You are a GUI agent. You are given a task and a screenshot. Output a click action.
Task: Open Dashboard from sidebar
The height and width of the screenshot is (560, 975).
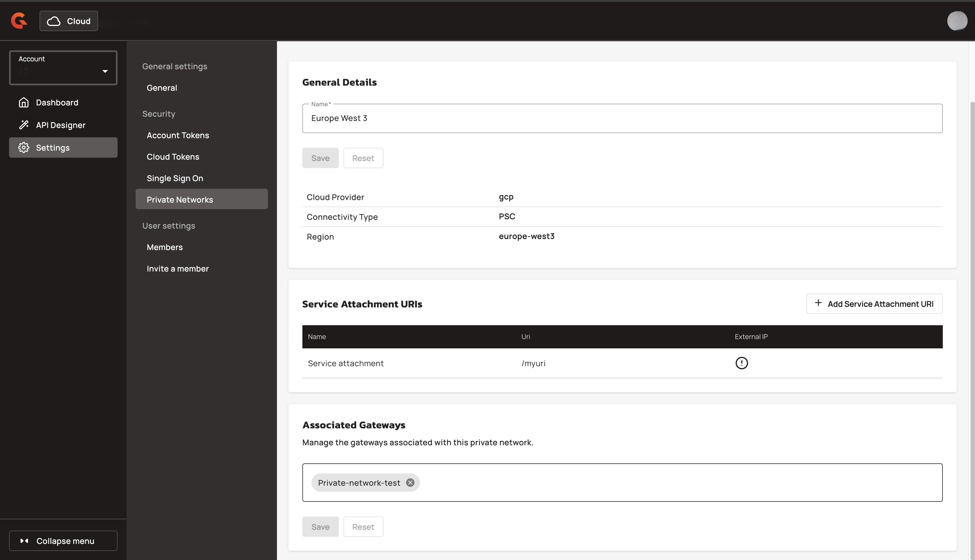[x=57, y=102]
